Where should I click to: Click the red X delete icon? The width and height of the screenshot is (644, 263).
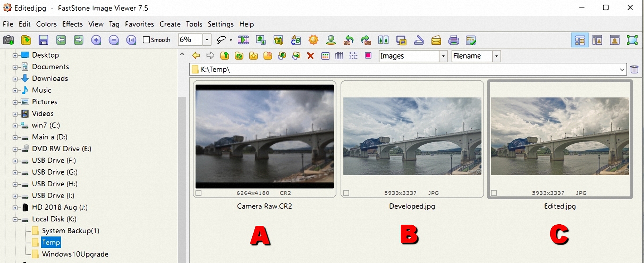click(x=310, y=56)
